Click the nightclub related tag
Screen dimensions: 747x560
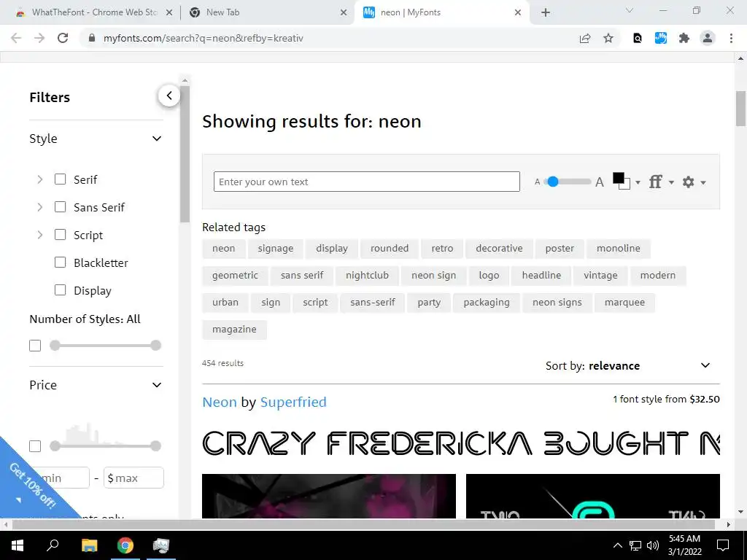point(367,275)
